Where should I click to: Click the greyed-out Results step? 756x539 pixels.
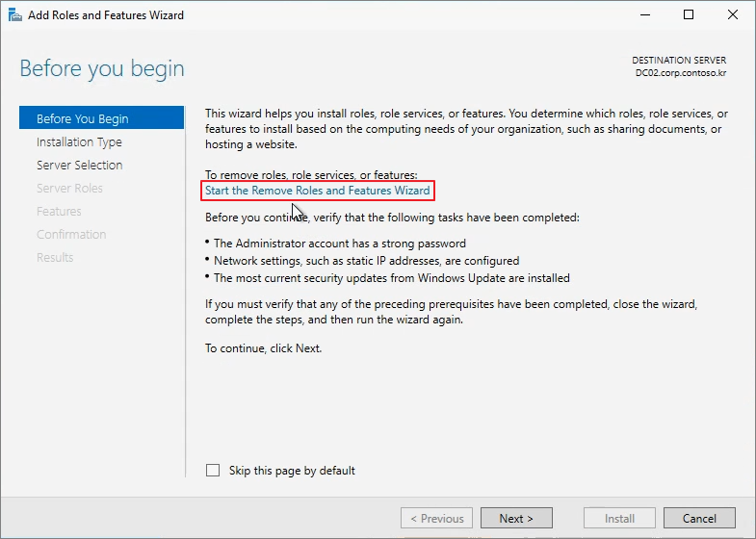click(55, 258)
